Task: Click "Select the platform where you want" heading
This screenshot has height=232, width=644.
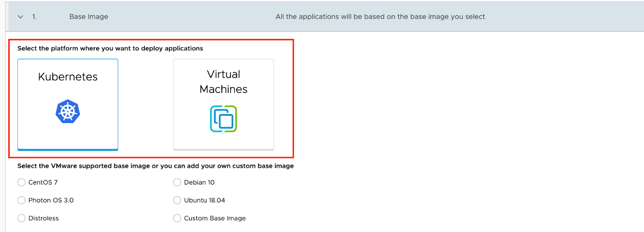Action: 110,48
